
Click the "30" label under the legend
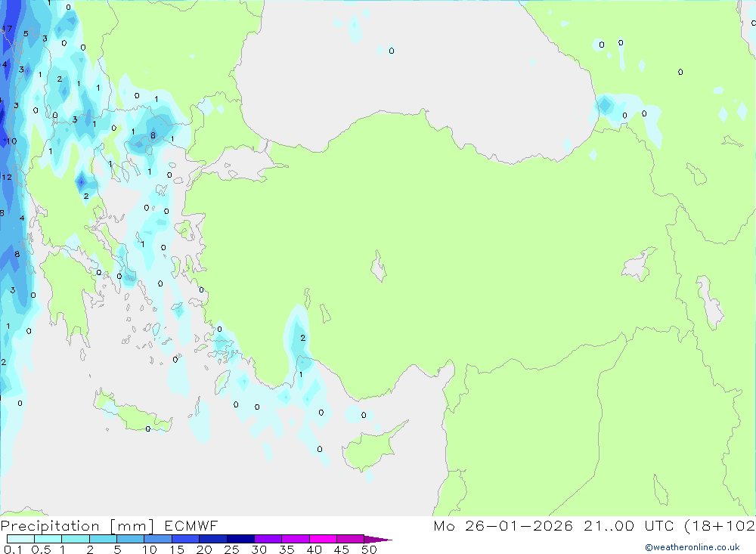point(259,549)
